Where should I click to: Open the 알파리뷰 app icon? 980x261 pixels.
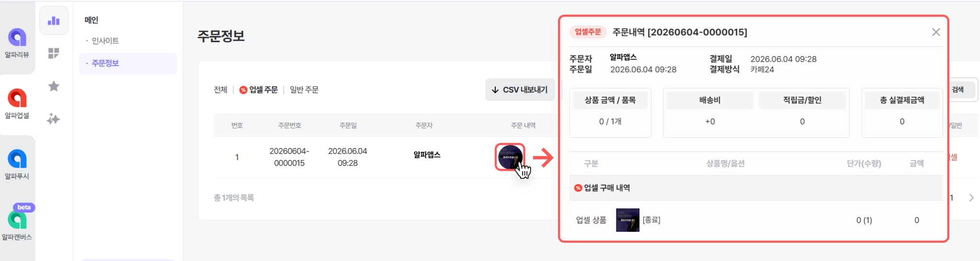17,37
